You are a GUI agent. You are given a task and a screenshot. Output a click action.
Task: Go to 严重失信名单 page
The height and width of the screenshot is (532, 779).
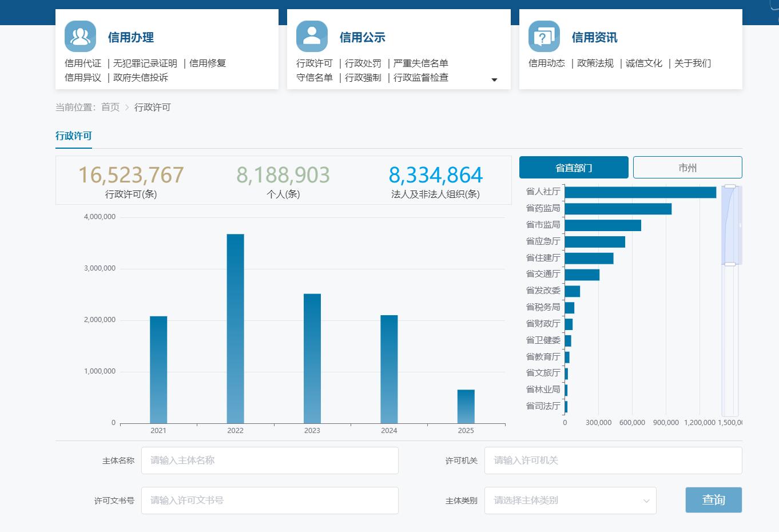[420, 63]
